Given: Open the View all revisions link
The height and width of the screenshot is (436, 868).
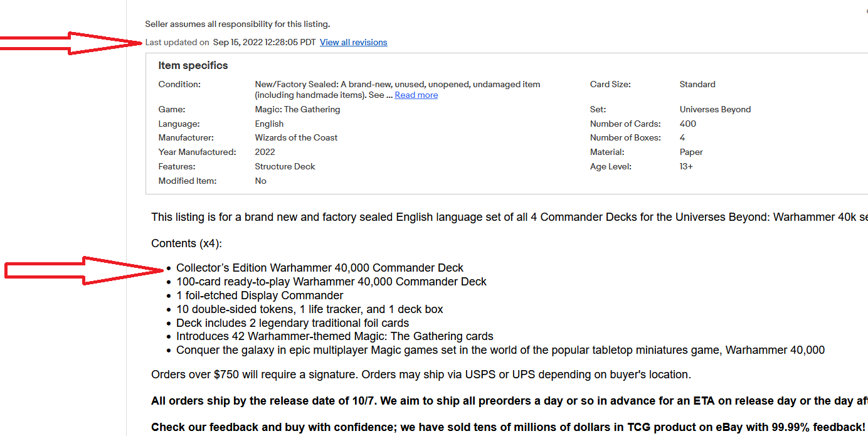Looking at the screenshot, I should tap(353, 43).
